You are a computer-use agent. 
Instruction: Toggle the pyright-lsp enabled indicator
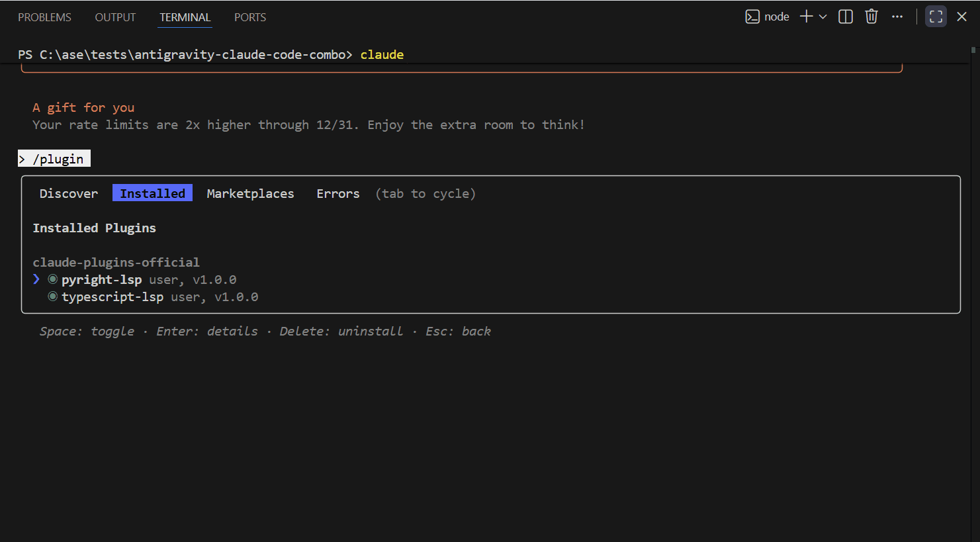53,279
